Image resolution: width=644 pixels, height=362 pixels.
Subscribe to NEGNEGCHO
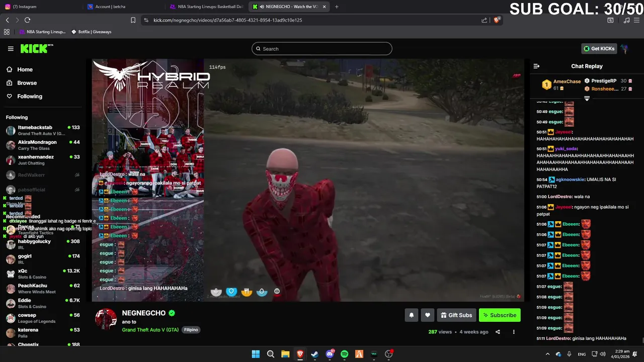click(500, 315)
